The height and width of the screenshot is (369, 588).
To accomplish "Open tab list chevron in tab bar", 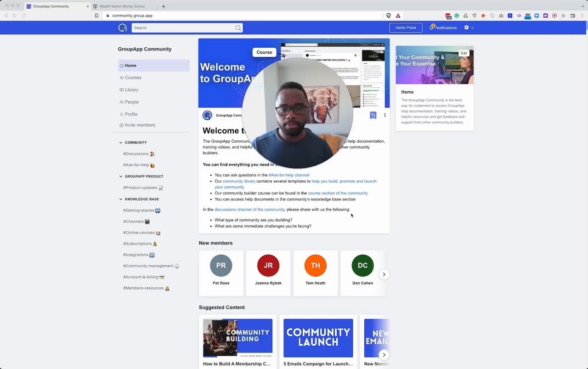I will click(x=582, y=6).
